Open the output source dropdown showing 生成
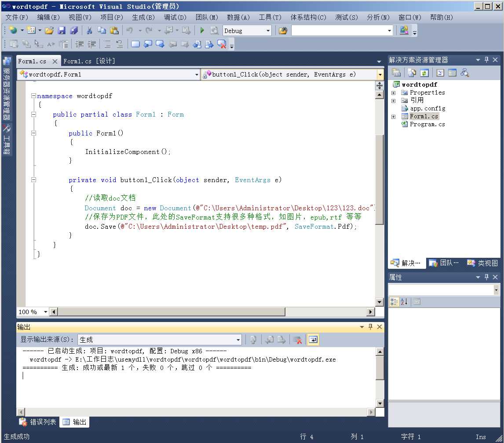Screen dimensions: 504x443 [x=238, y=340]
